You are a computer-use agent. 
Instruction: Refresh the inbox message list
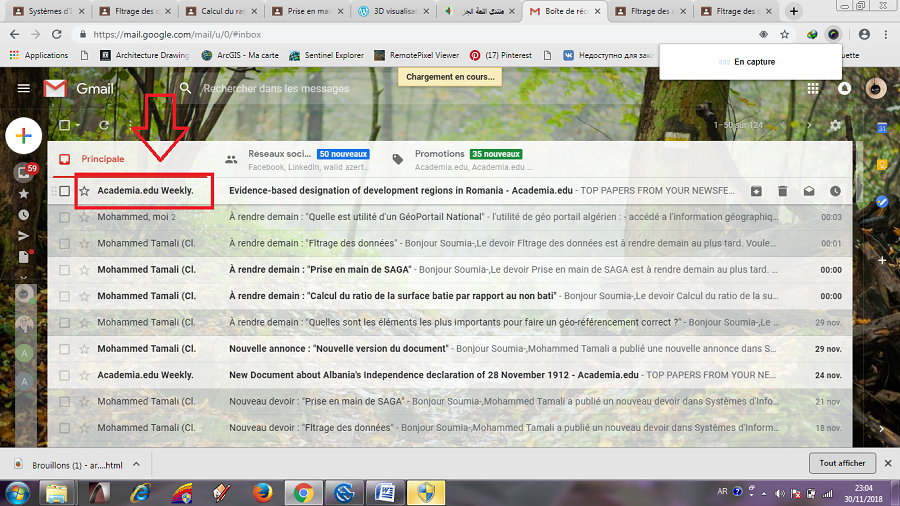pos(103,126)
